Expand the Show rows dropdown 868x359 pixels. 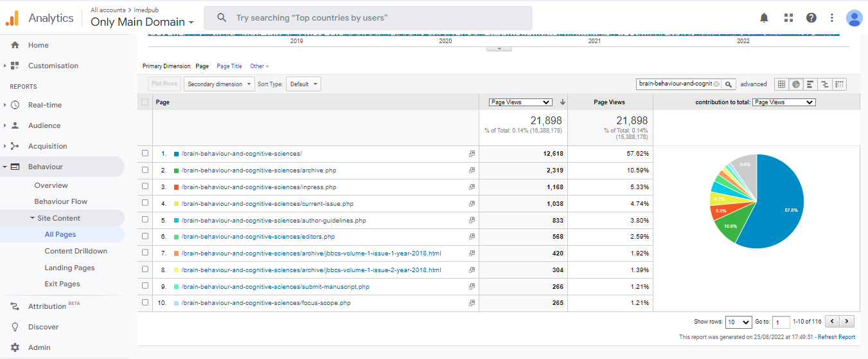pos(738,322)
